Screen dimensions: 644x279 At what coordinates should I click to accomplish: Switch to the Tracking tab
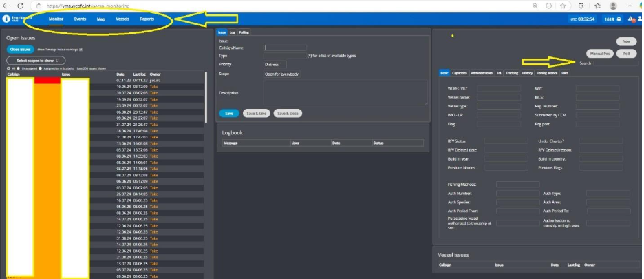click(x=512, y=73)
